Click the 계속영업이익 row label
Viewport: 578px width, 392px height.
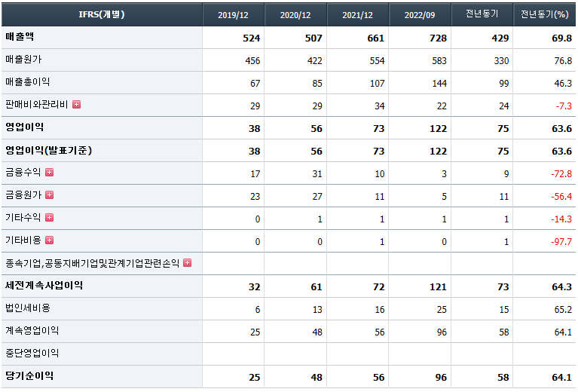[x=32, y=330]
